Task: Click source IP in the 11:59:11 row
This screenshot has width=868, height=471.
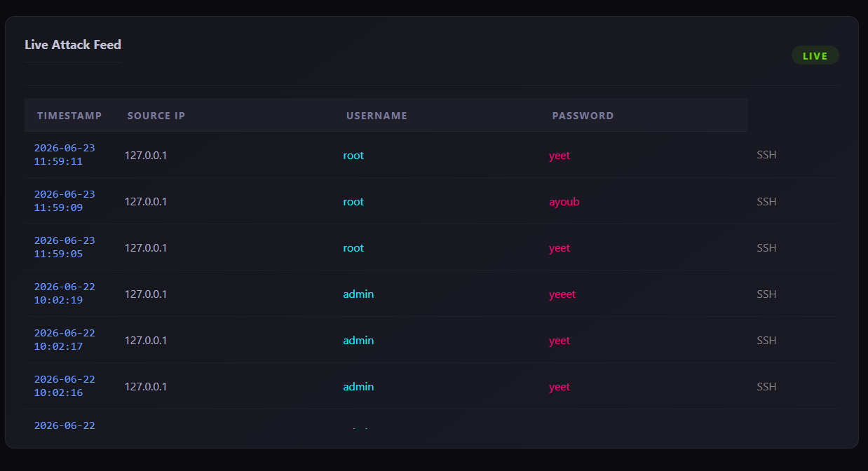Action: (146, 156)
